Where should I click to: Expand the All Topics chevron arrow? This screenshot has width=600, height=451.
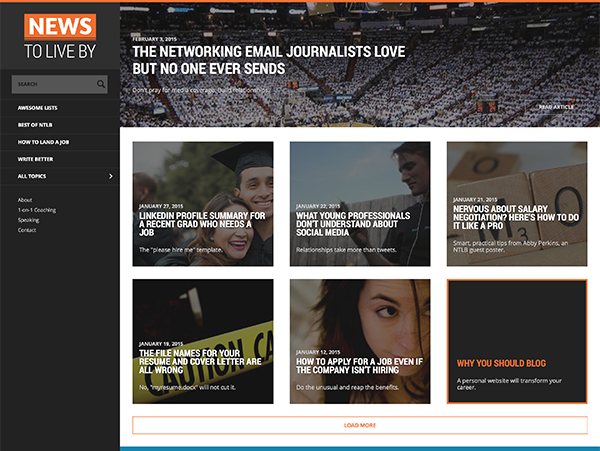pyautogui.click(x=110, y=176)
